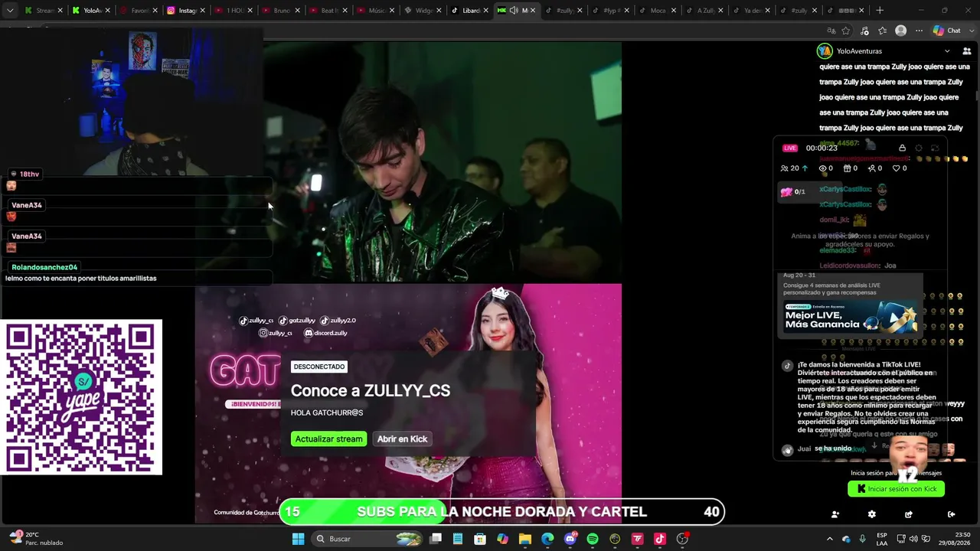Open Copilot from the taskbar
This screenshot has height=551, width=980.
pos(502,539)
